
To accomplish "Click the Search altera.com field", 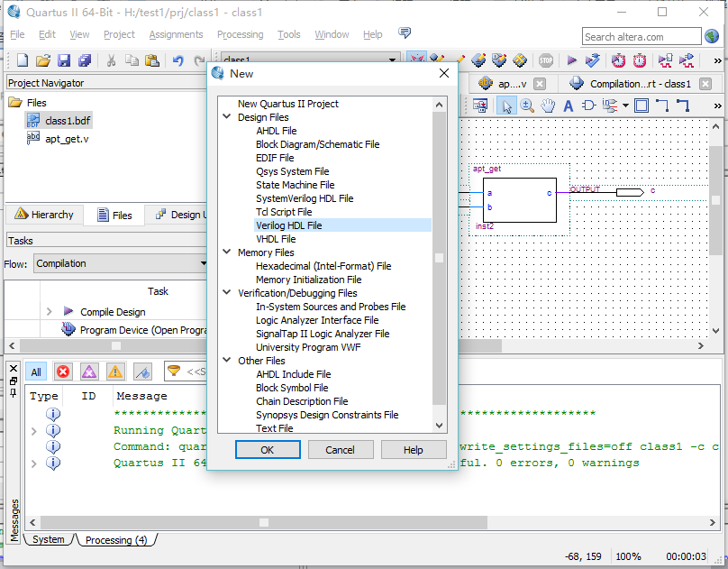I will [x=642, y=37].
